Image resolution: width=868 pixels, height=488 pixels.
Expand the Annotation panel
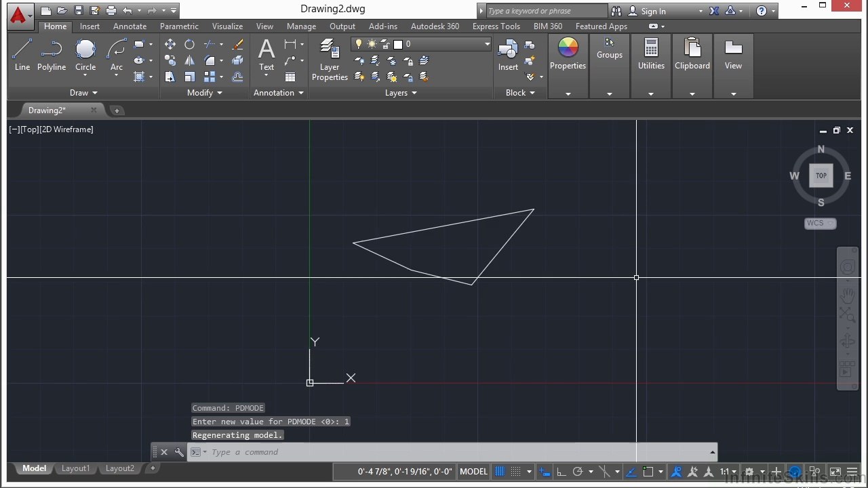(x=279, y=93)
